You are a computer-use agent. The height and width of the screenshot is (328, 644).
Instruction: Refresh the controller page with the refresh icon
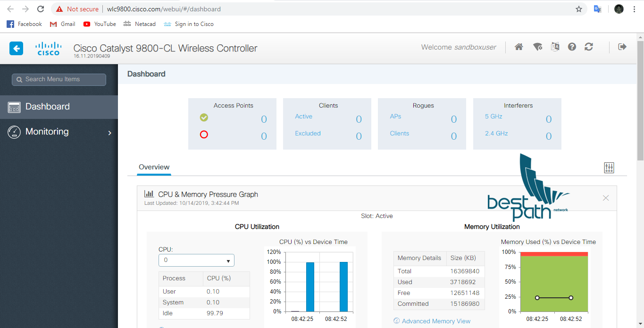click(x=589, y=47)
